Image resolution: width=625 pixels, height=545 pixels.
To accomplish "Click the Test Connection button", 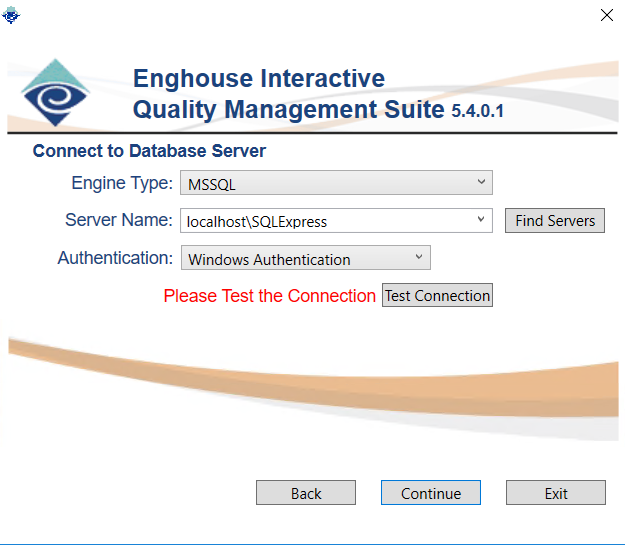I will coord(437,295).
